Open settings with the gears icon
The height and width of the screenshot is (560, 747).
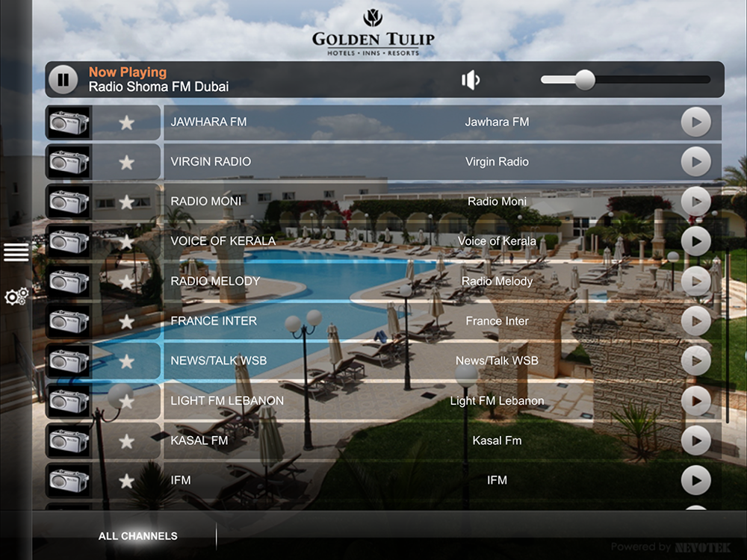click(x=16, y=296)
